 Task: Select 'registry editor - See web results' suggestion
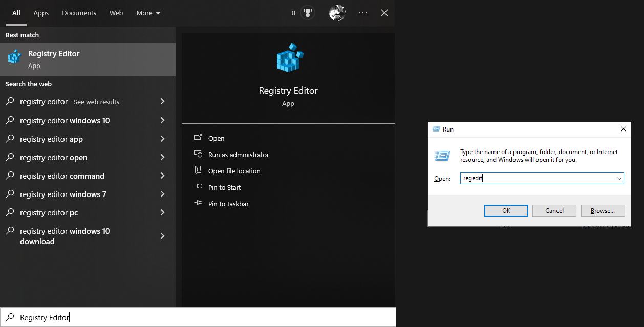pos(88,102)
